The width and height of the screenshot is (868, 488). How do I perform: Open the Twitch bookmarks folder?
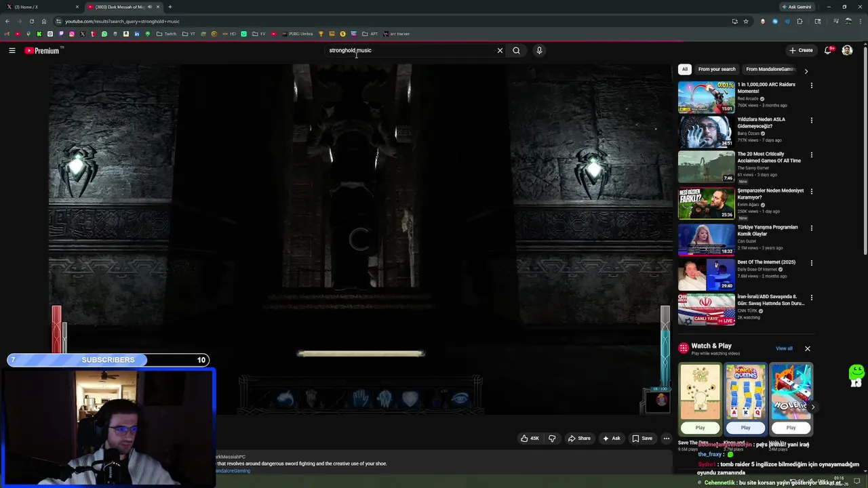pos(166,34)
